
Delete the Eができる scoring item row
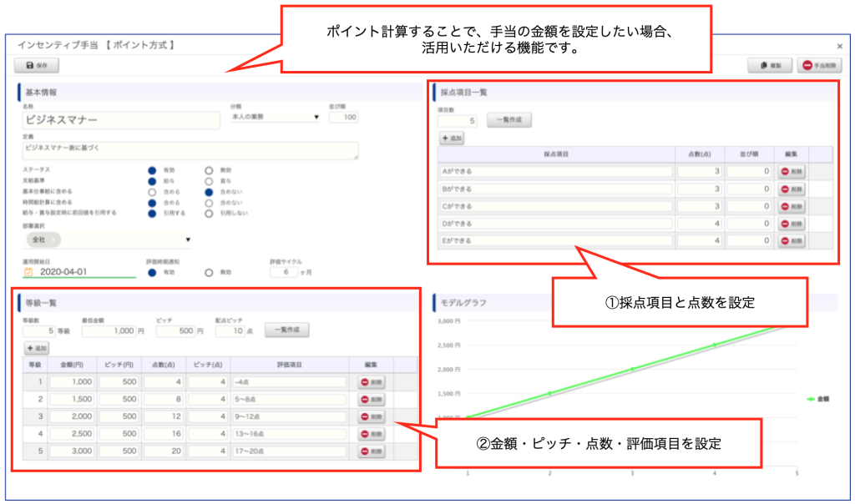792,241
